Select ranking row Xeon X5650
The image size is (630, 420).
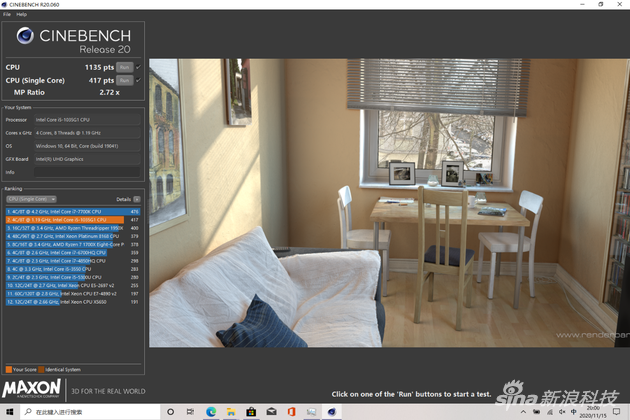[x=73, y=302]
